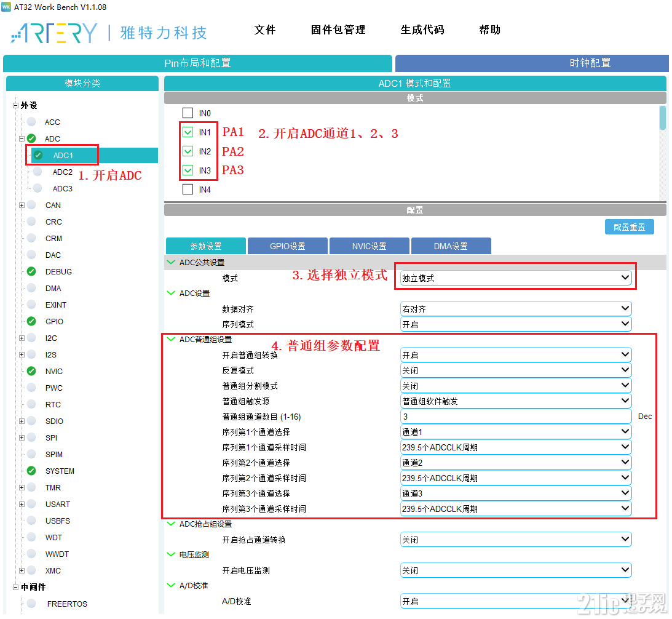The image size is (672, 619).
Task: Enable the IN0 channel checkbox
Action: point(188,113)
